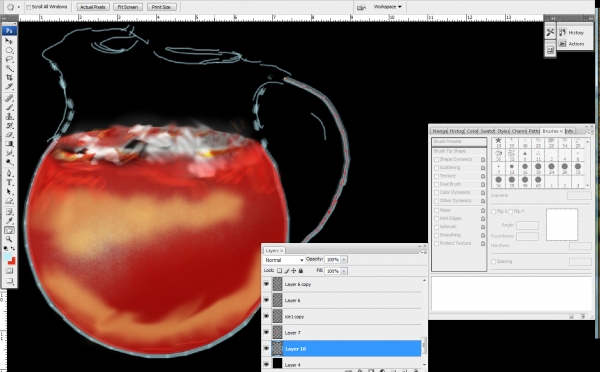This screenshot has height=372, width=600.
Task: Switch to the Navigator tab
Action: 439,131
